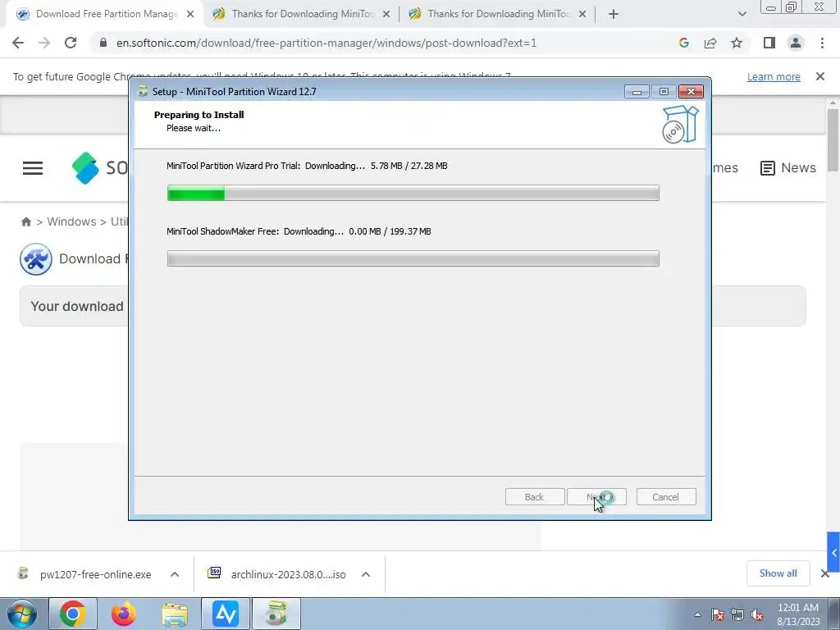
Task: Open the Google icon in address bar
Action: coord(683,43)
